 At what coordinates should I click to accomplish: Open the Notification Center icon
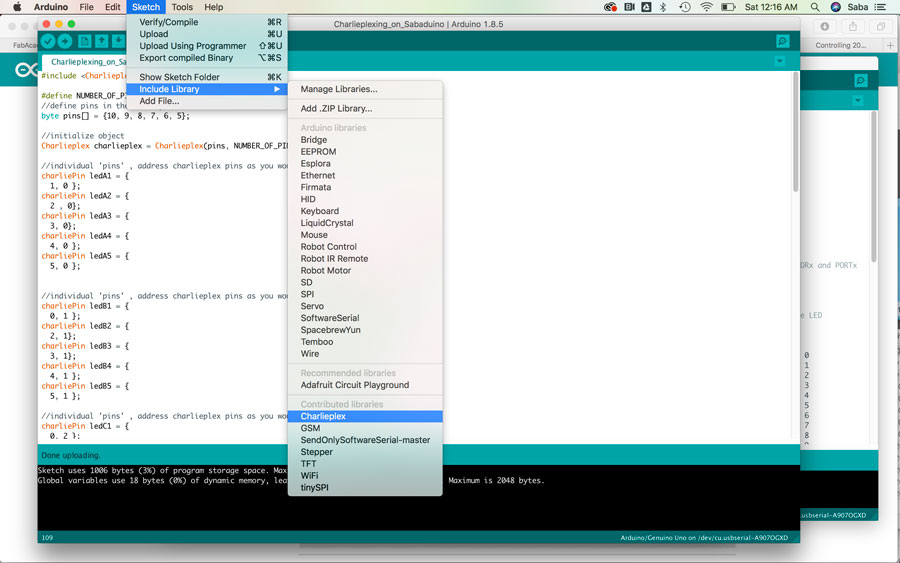point(880,7)
